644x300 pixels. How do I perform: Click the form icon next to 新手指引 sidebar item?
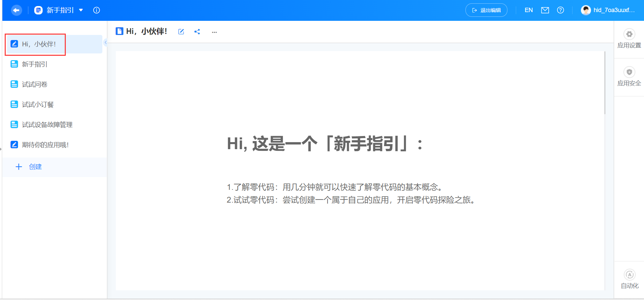(14, 64)
